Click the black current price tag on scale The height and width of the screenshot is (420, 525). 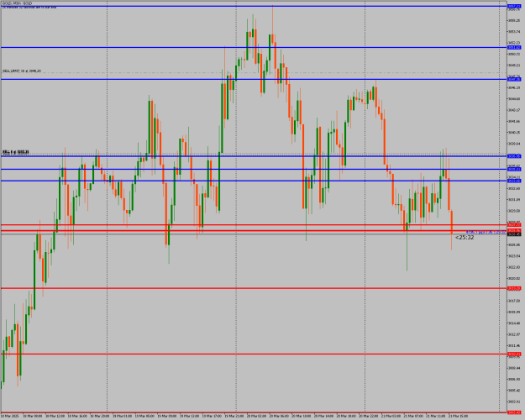514,234
